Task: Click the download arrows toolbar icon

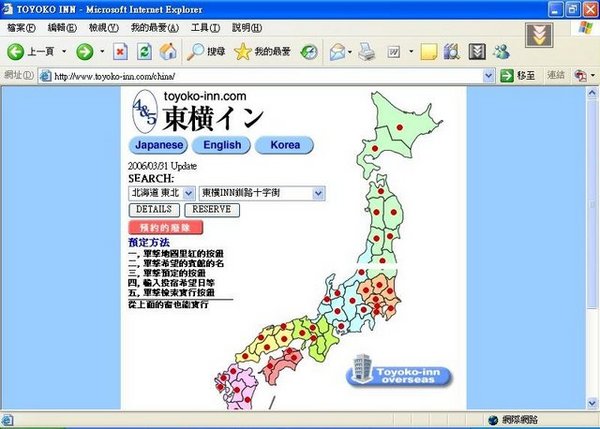Action: 477,52
